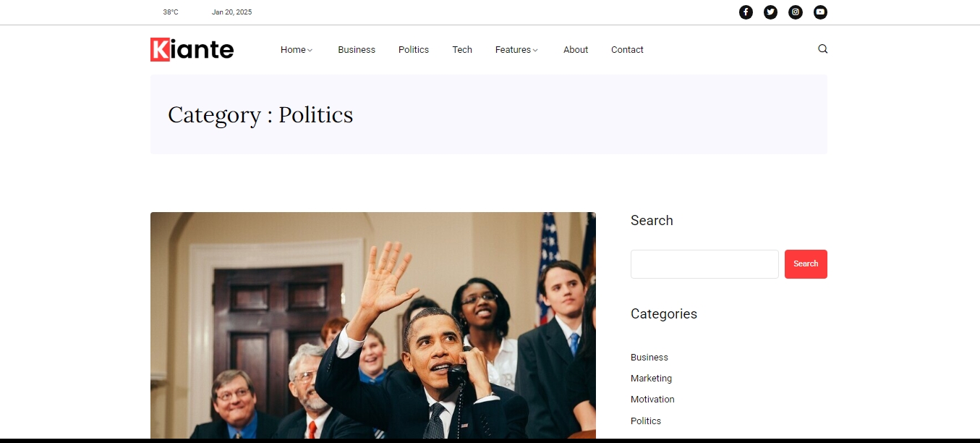Select Business in Categories list
This screenshot has width=980, height=443.
pyautogui.click(x=649, y=358)
